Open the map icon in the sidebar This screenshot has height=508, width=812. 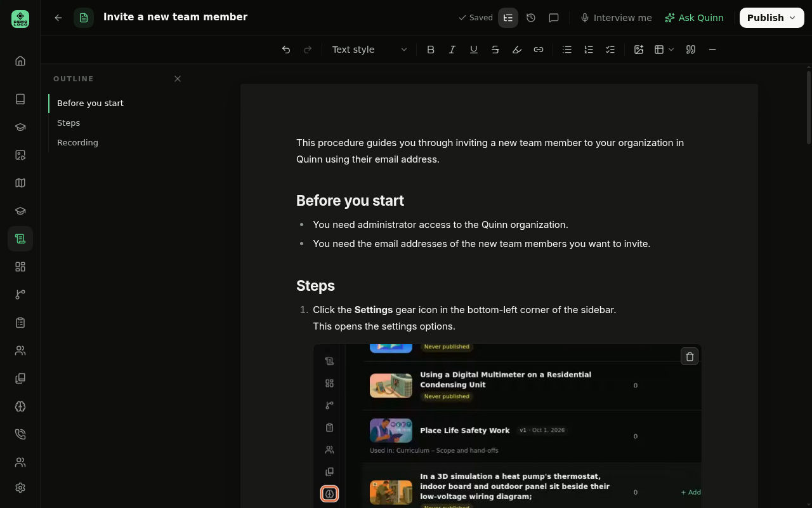click(x=20, y=183)
